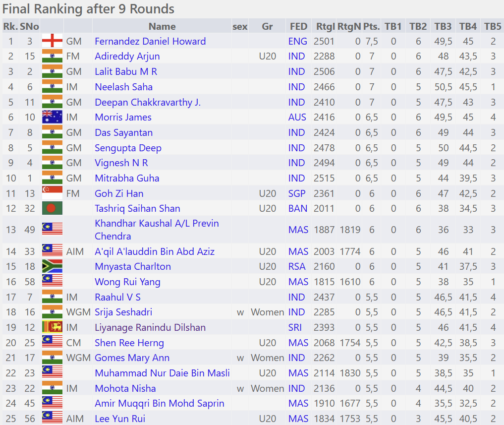Open Khandhar Kaushal A/L Previn Chendra link
Viewport: 504px width, 425px height.
pyautogui.click(x=157, y=230)
